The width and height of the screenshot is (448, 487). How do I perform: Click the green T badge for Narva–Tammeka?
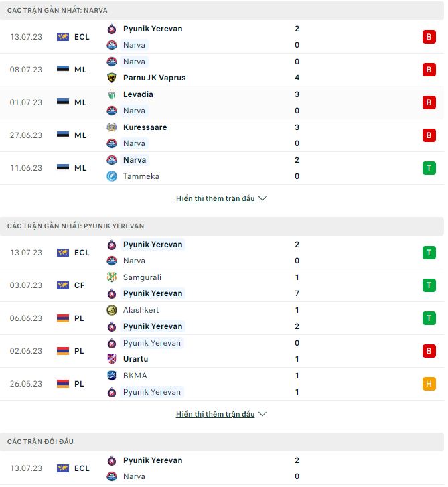click(429, 168)
